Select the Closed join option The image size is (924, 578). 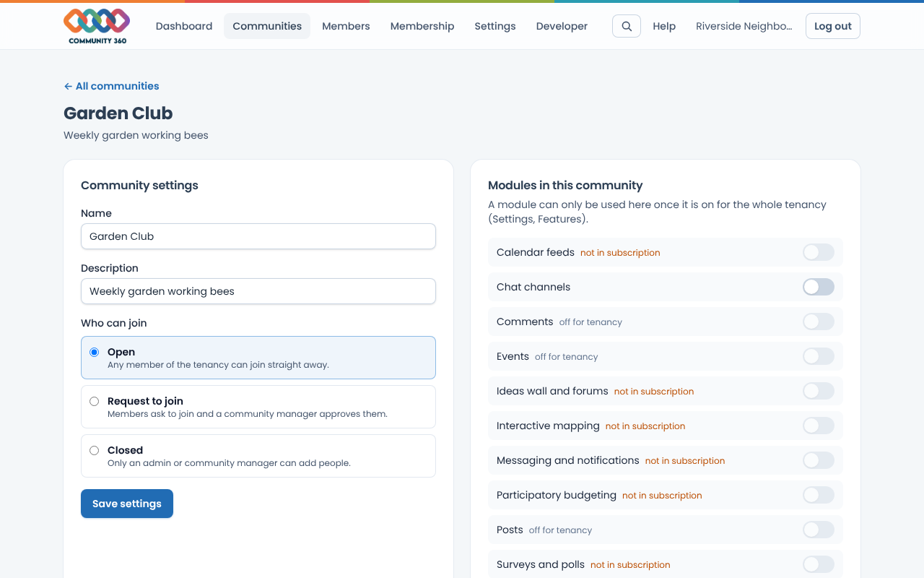point(258,456)
